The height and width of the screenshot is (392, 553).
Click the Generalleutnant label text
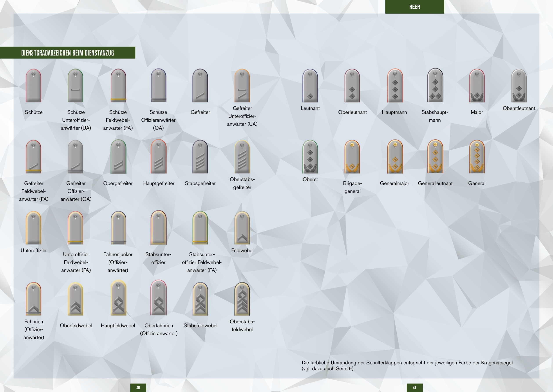coord(435,183)
